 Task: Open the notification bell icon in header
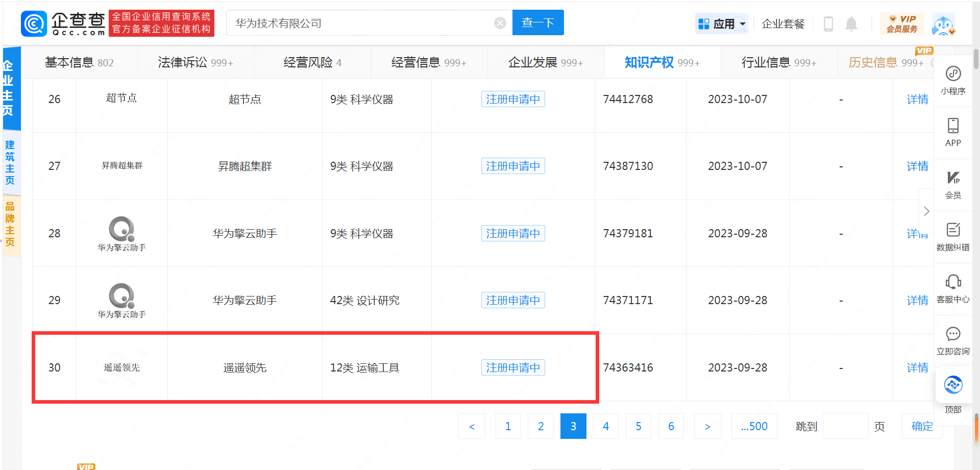[x=851, y=23]
